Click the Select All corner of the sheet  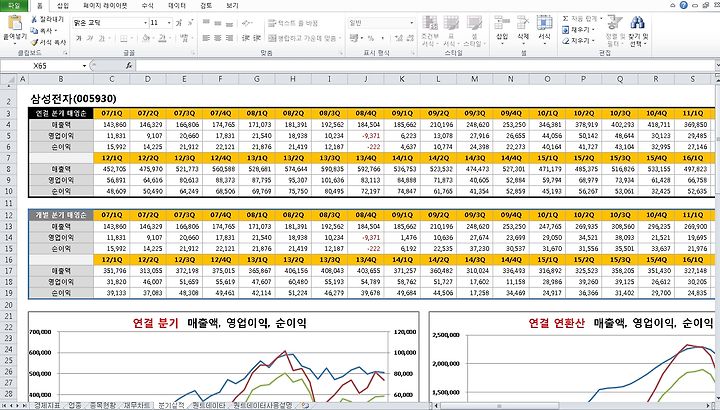[x=9, y=79]
